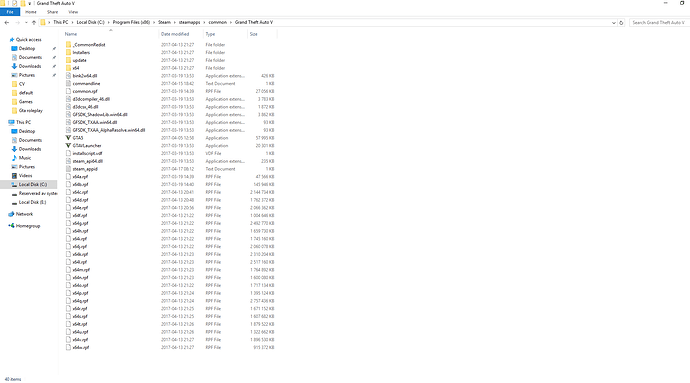
Task: Select the GTA5 application icon
Action: pos(68,138)
